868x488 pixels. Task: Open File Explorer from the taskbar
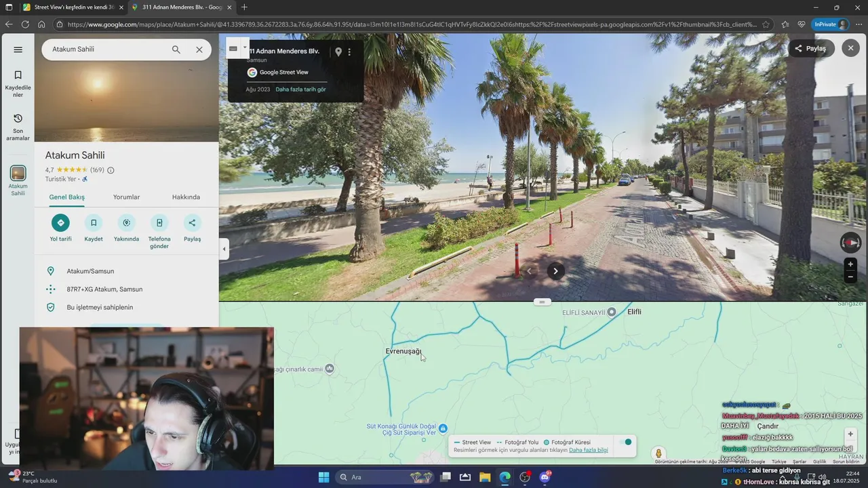(x=485, y=477)
